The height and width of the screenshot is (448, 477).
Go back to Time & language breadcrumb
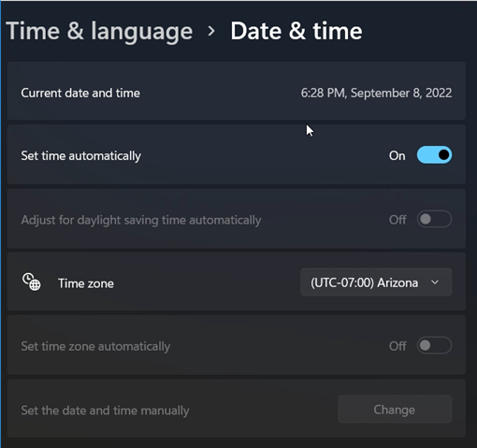[x=99, y=31]
